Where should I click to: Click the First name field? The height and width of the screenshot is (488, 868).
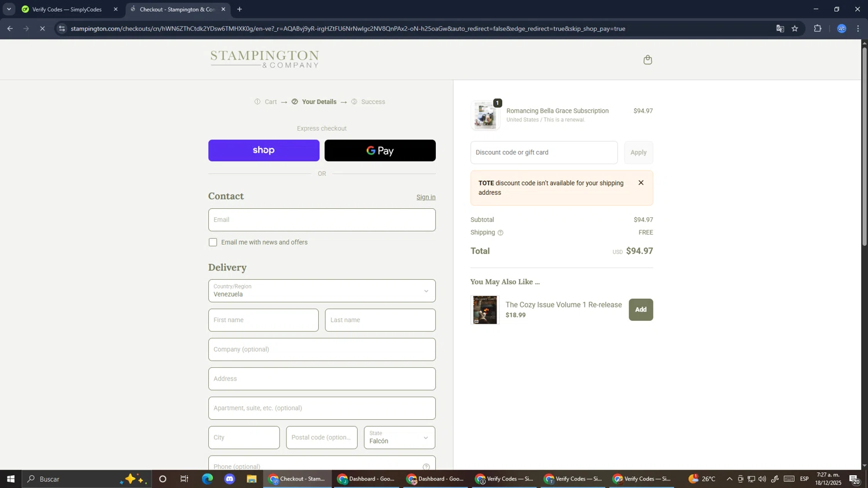point(263,320)
